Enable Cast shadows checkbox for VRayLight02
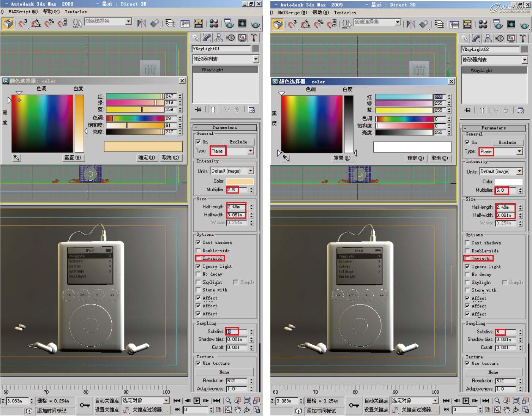Screen dimensions: 532x416 coord(467,243)
